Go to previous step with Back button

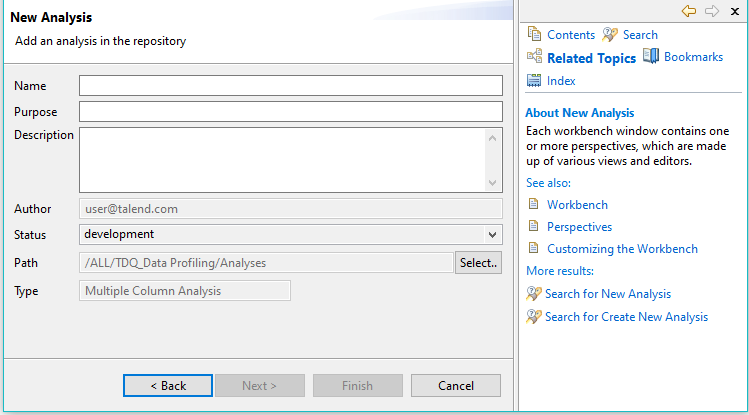click(x=168, y=386)
